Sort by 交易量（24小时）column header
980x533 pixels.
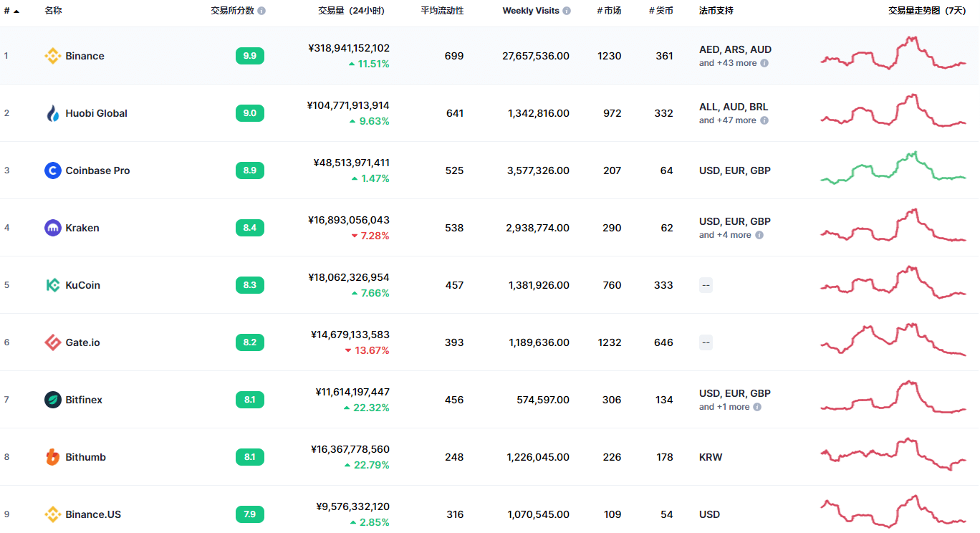(351, 11)
